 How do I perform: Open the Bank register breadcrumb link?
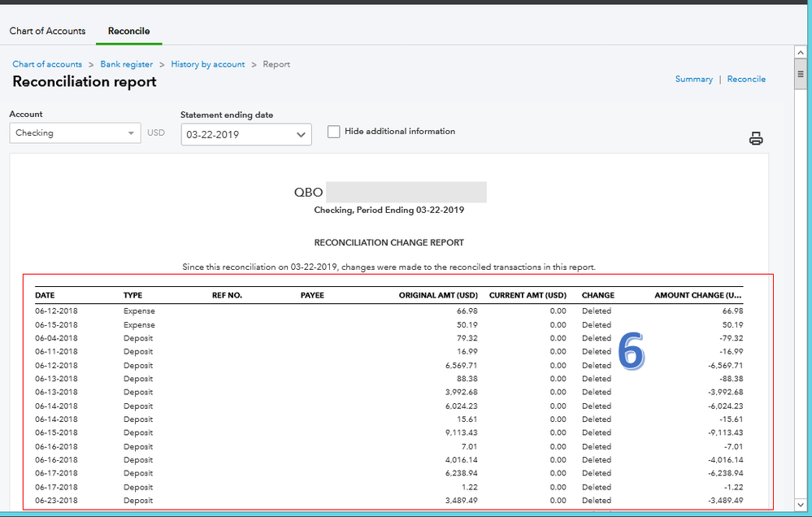point(126,64)
